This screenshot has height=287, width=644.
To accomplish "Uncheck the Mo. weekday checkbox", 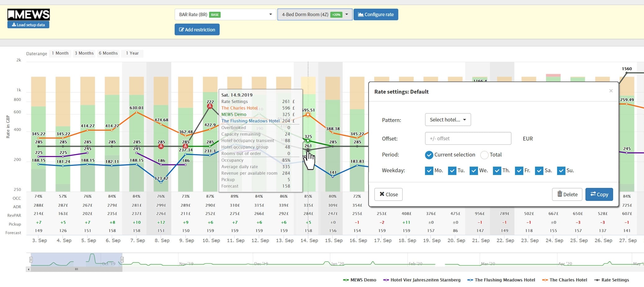I will coord(429,171).
